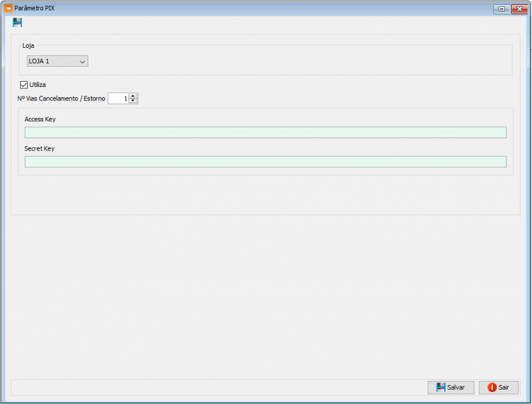Click the save floppy disk toolbar icon
532x404 pixels.
(x=18, y=23)
